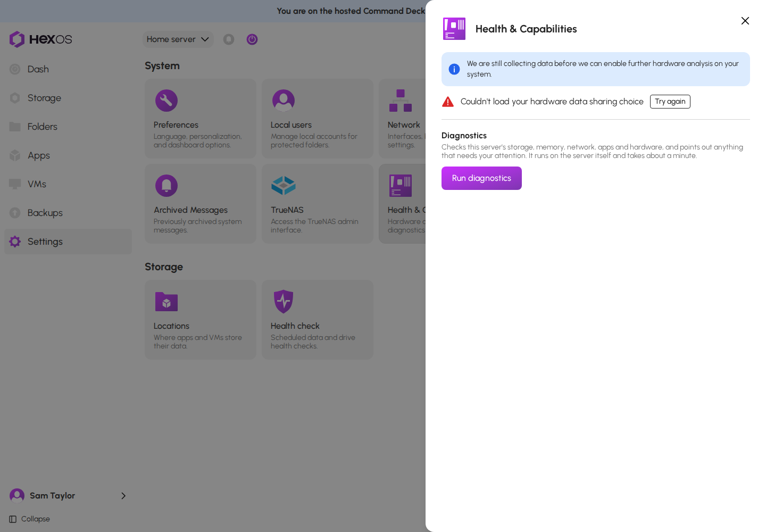
Task: Click the Network topology icon
Action: [x=401, y=101]
